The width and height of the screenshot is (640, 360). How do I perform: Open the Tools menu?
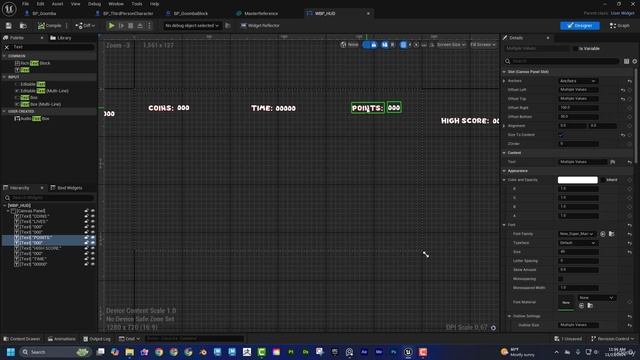[x=137, y=4]
